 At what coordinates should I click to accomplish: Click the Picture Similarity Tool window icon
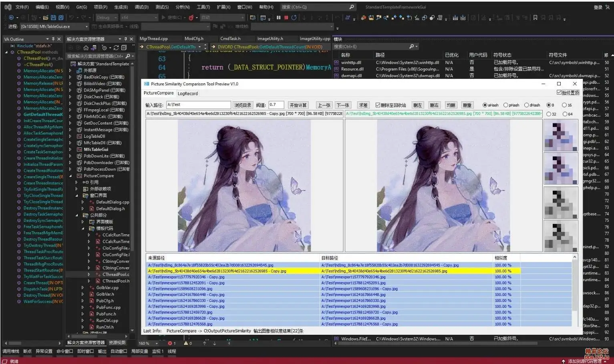(146, 84)
